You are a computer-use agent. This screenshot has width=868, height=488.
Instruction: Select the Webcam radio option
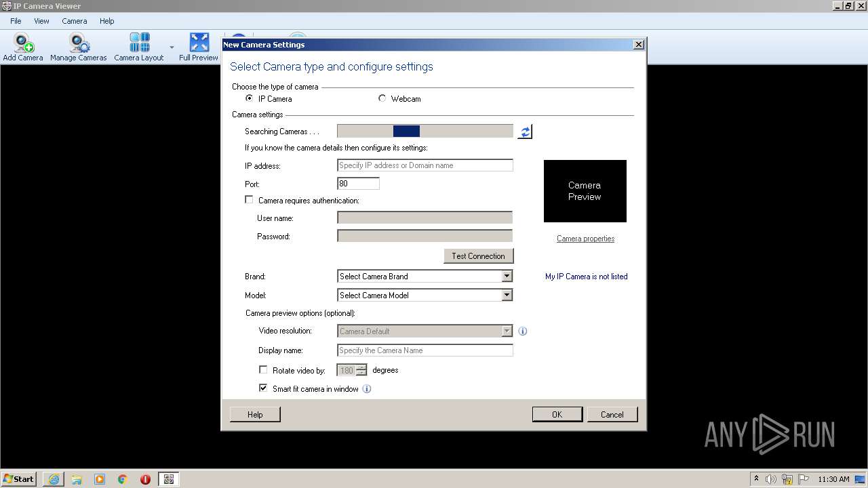point(382,98)
